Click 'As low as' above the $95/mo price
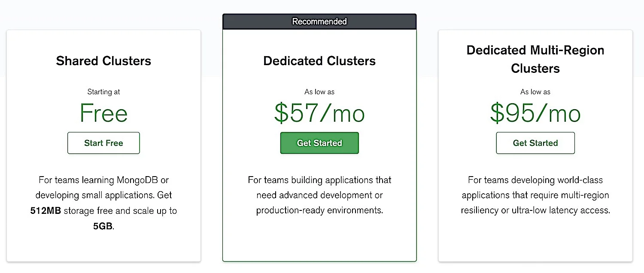 click(x=535, y=92)
